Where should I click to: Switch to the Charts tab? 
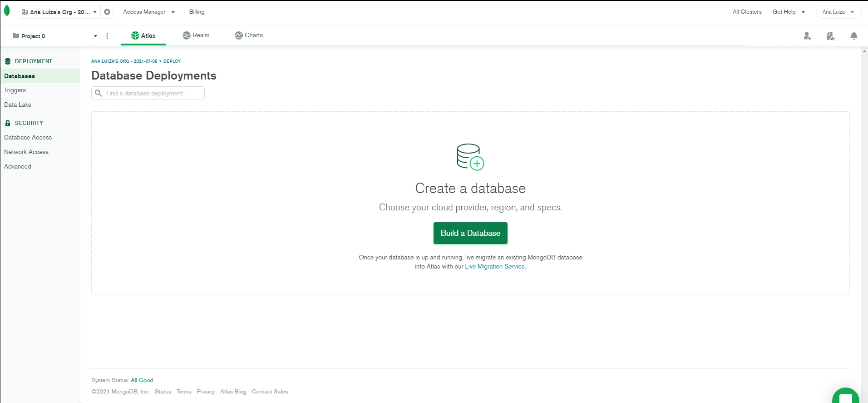coord(249,35)
